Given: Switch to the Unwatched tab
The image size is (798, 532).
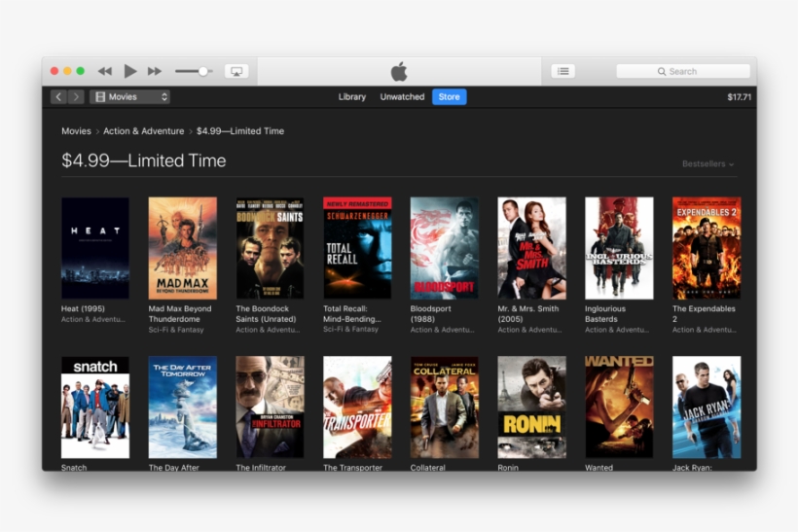Looking at the screenshot, I should pos(402,96).
